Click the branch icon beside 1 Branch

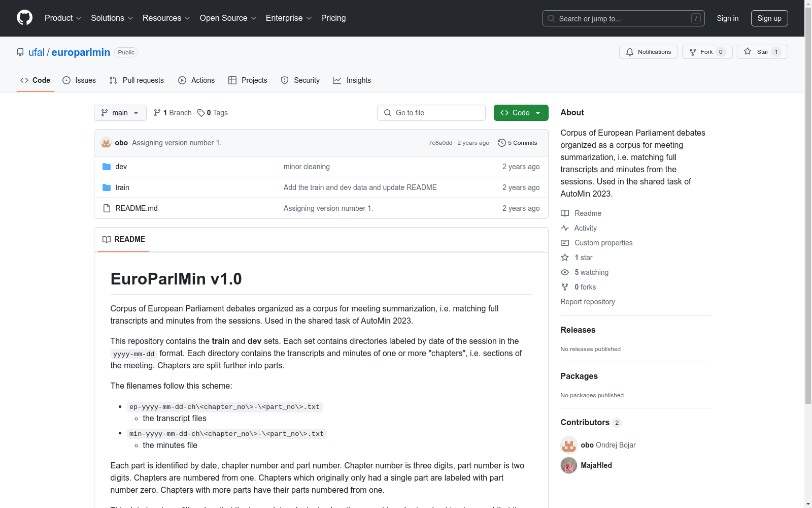(157, 113)
